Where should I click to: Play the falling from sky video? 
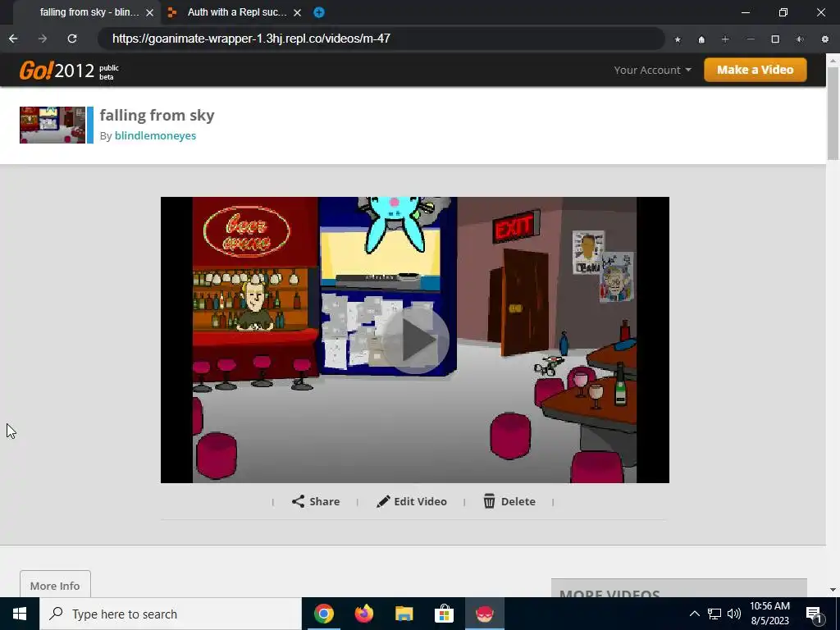pyautogui.click(x=415, y=340)
